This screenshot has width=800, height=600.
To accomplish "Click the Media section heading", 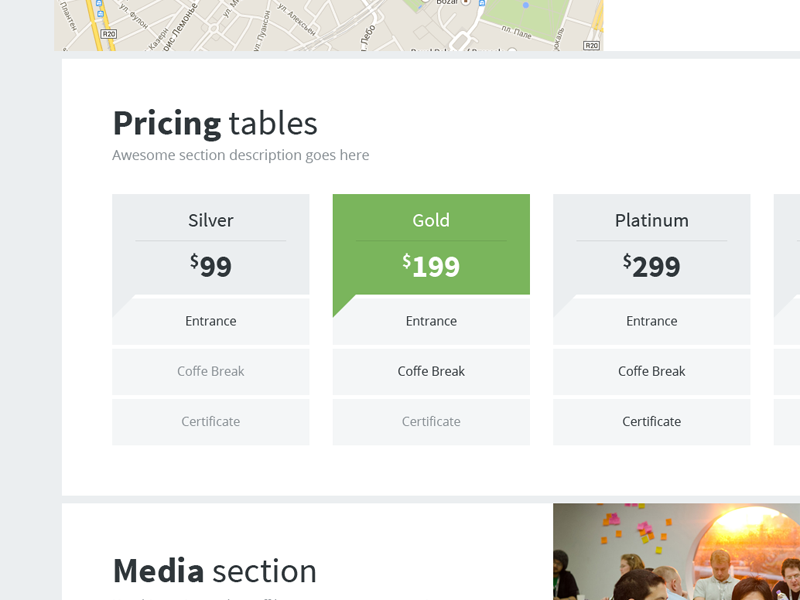I will coord(214,570).
